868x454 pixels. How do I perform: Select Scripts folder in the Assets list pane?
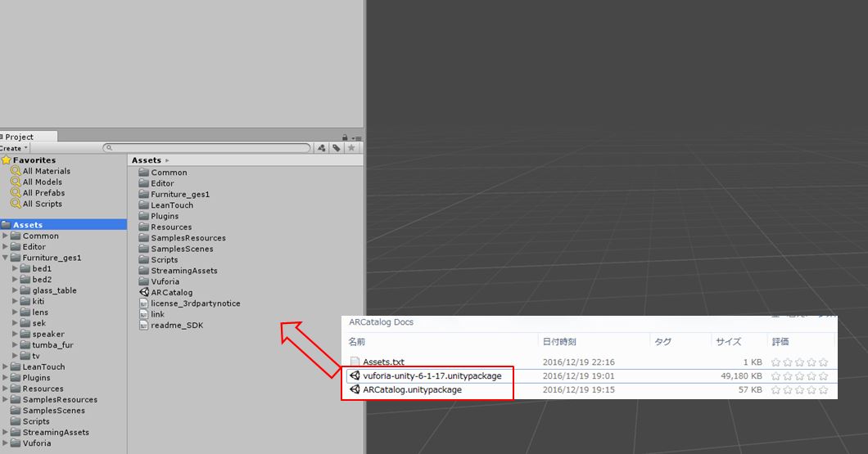point(158,260)
